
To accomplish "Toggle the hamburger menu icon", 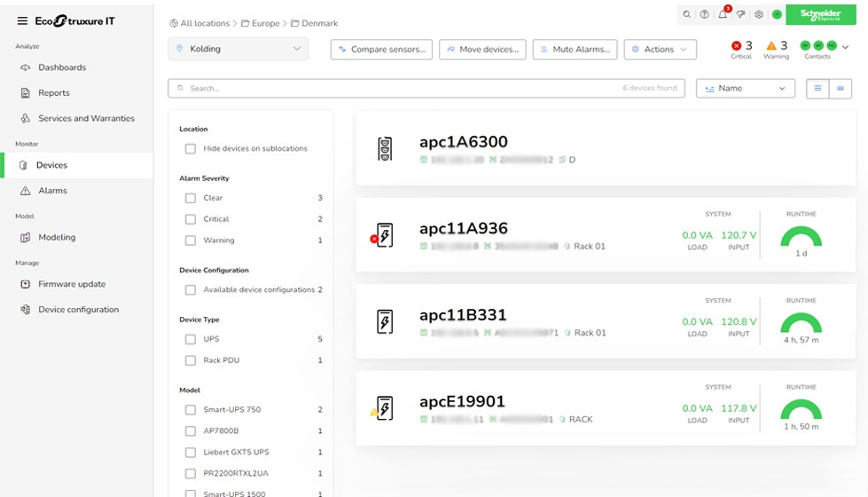I will 22,21.
